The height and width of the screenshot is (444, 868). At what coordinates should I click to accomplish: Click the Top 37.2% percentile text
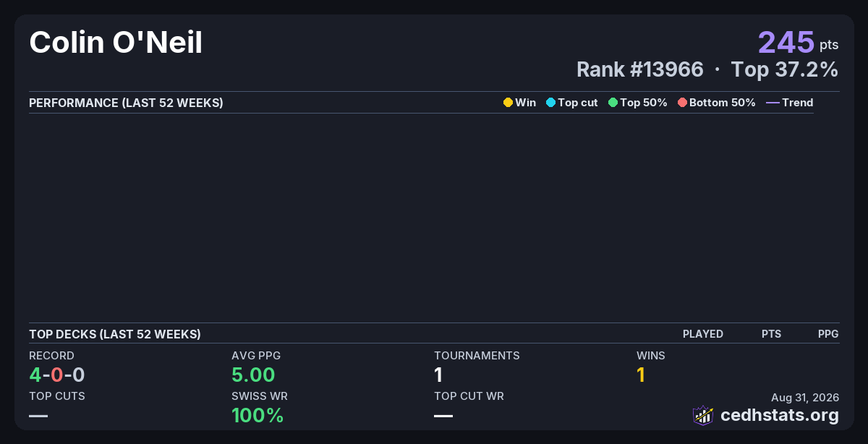[x=785, y=69]
